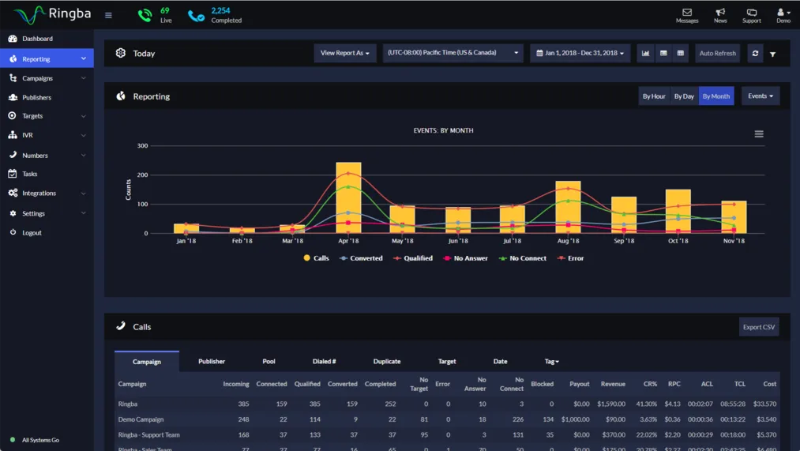Open the Messages icon in header
The width and height of the screenshot is (800, 451).
pyautogui.click(x=686, y=14)
